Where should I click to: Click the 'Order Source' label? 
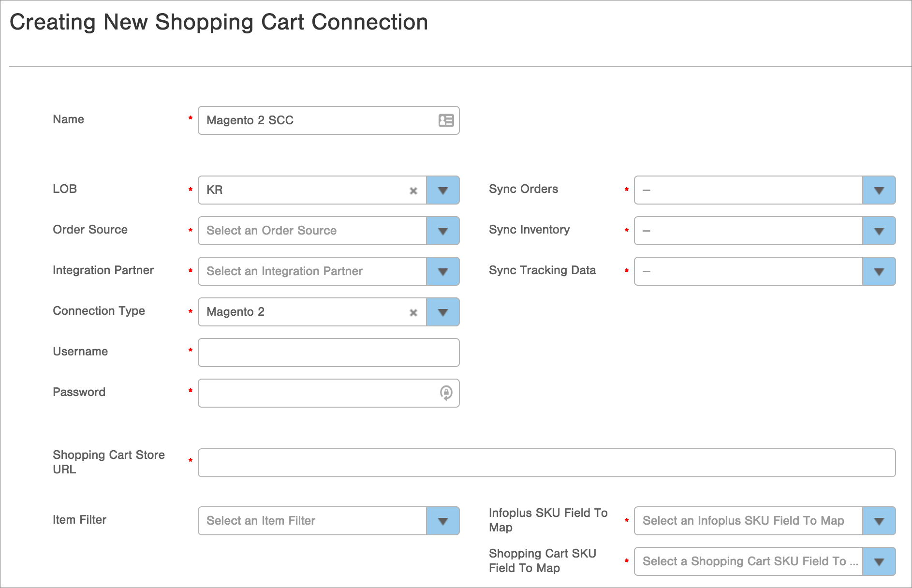(x=90, y=230)
